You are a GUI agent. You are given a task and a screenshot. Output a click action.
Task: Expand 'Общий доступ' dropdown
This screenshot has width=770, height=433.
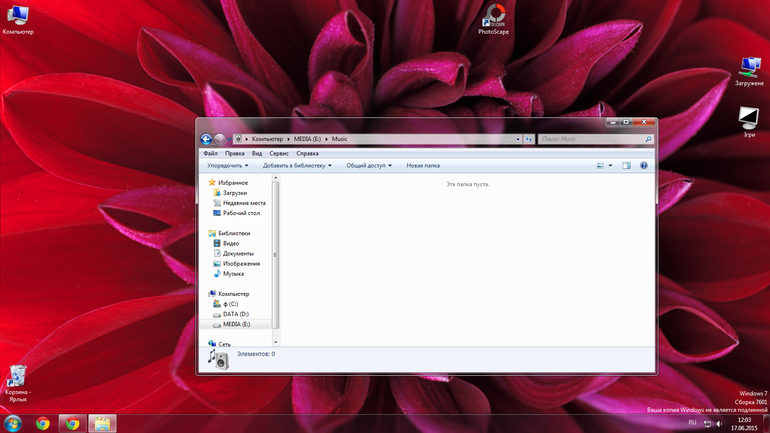click(369, 166)
